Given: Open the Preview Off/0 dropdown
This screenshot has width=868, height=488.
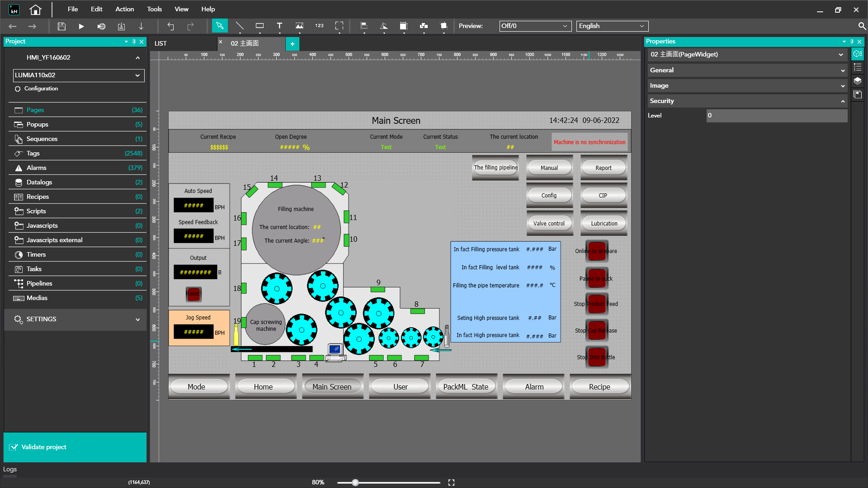Looking at the screenshot, I should click(535, 26).
